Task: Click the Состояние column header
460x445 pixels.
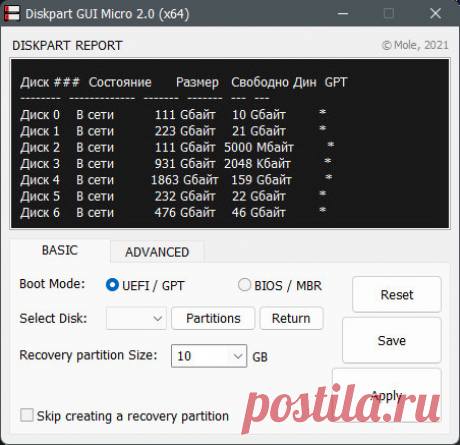Action: 120,82
